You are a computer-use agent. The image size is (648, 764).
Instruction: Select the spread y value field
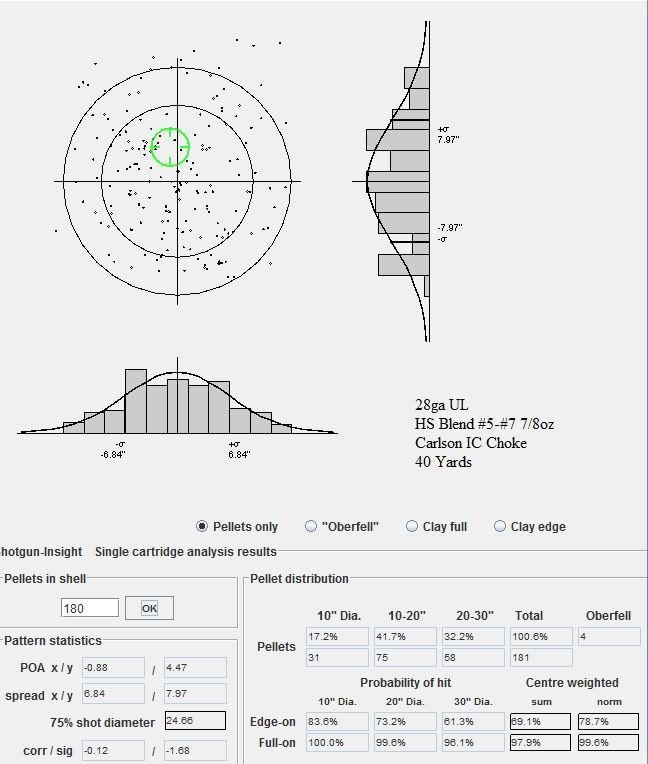[194, 695]
